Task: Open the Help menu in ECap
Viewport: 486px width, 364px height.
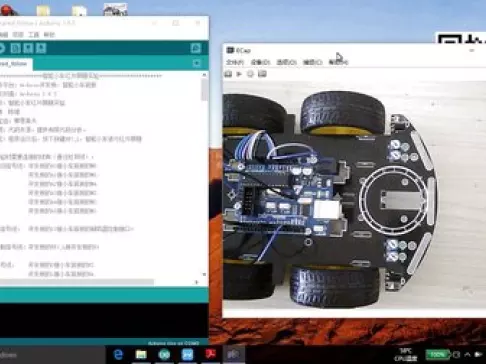Action: point(338,62)
